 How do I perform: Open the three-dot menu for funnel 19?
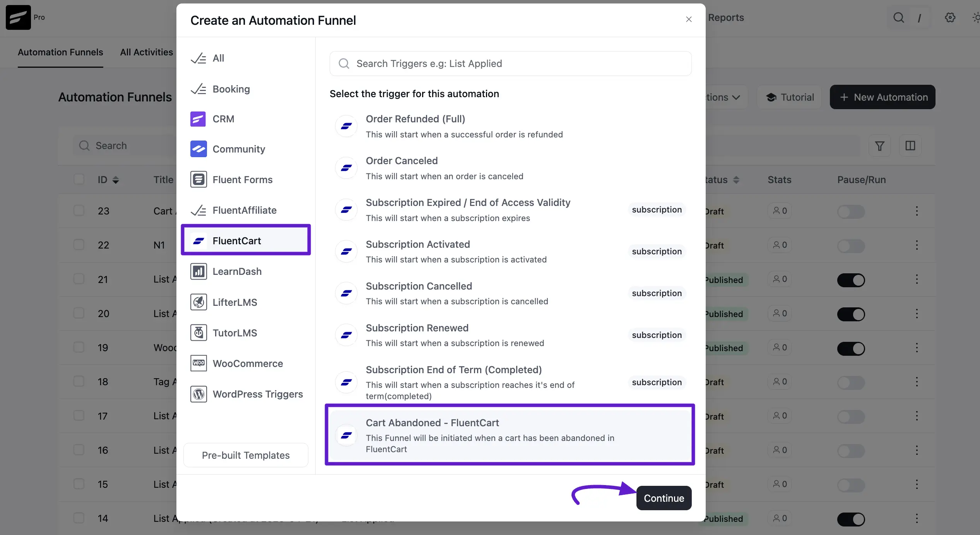click(x=917, y=348)
